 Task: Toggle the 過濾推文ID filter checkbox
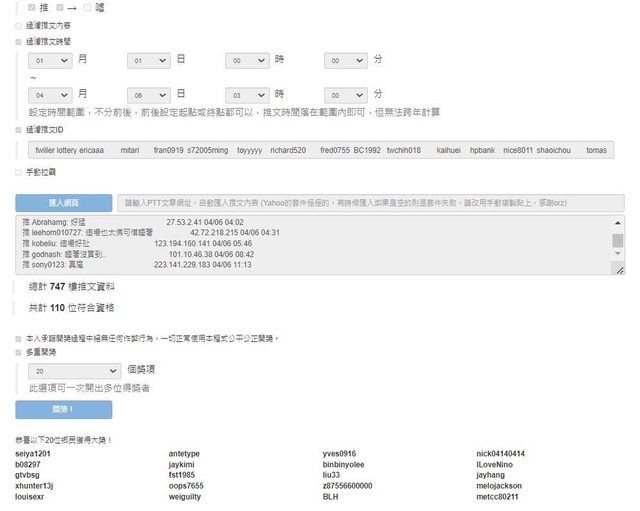tap(19, 130)
